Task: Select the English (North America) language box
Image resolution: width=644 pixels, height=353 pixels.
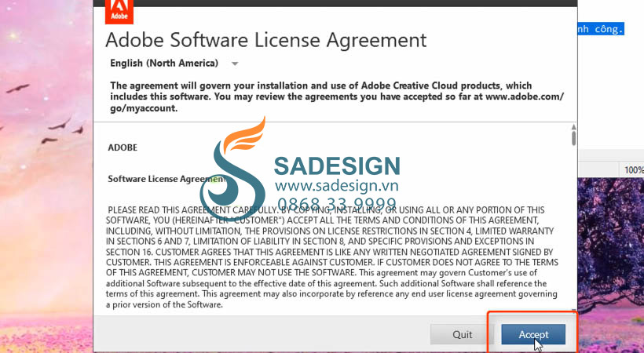Action: point(165,63)
